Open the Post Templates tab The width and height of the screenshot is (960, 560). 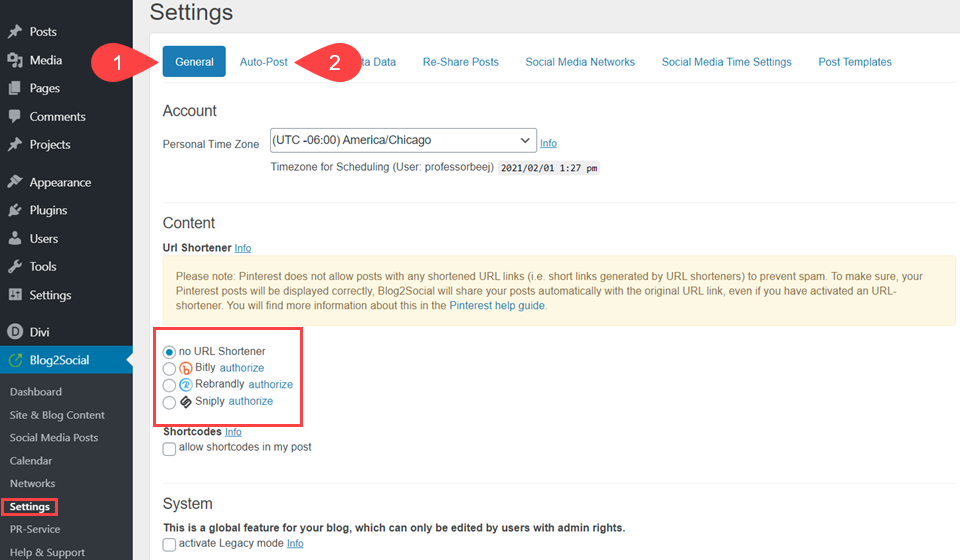pos(854,62)
